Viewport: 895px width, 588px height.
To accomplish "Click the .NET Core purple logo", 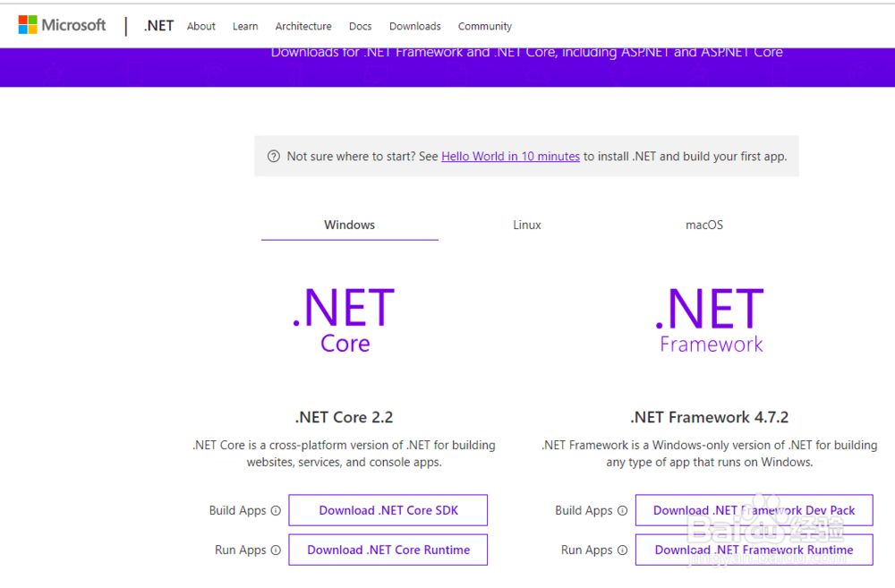I will point(344,318).
